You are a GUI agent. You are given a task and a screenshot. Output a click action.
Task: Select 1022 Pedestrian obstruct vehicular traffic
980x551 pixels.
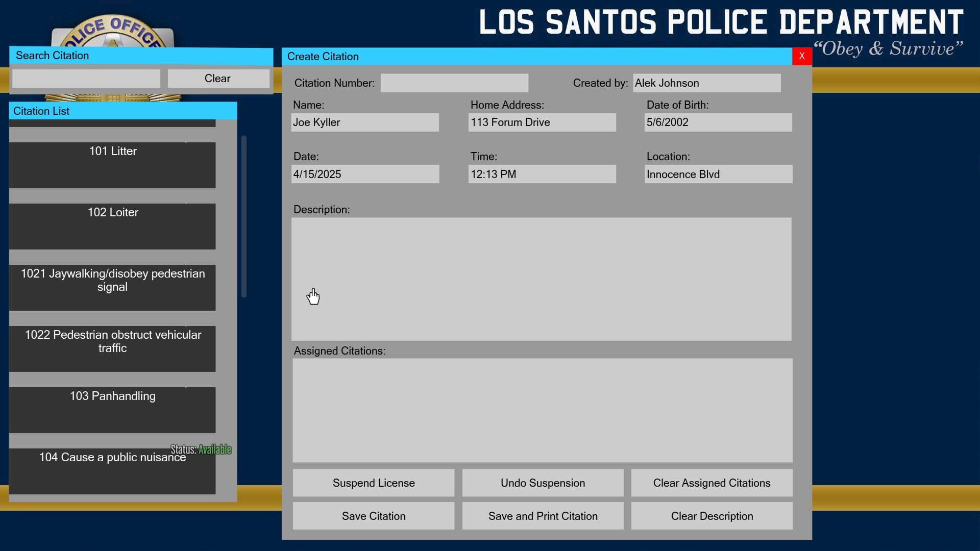click(112, 348)
